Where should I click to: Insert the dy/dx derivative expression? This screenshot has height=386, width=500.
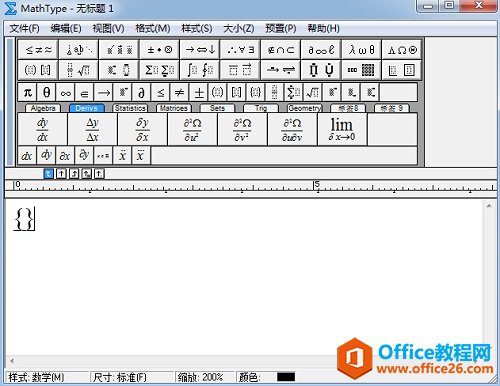click(42, 129)
